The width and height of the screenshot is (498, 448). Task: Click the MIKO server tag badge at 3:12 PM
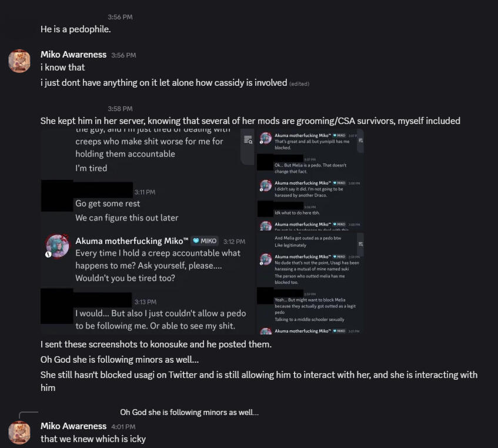205,241
